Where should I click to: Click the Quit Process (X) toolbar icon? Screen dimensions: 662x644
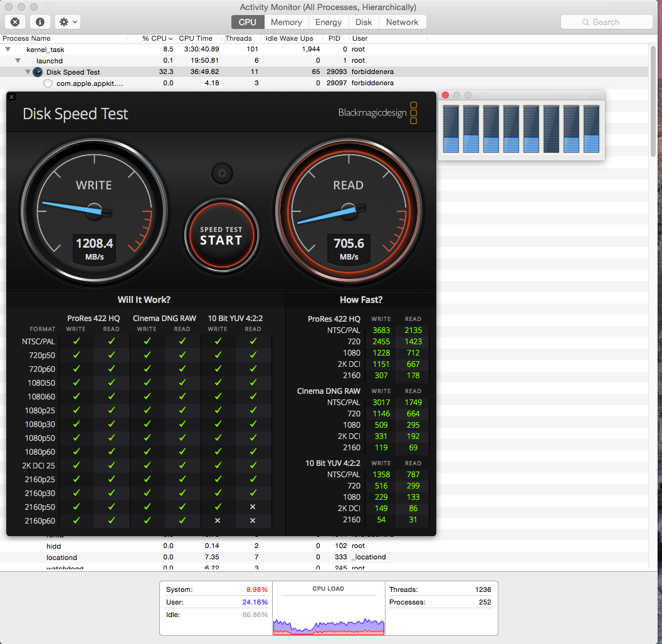[x=15, y=22]
